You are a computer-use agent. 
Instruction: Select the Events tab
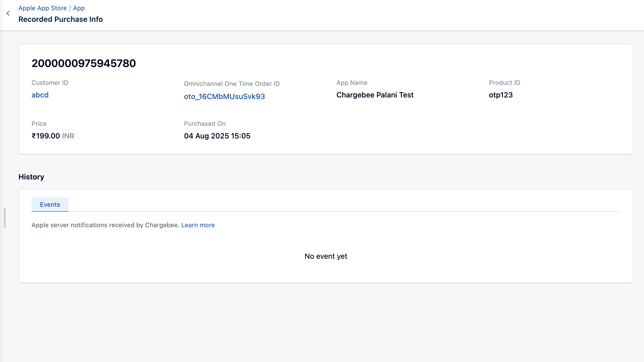(x=50, y=204)
